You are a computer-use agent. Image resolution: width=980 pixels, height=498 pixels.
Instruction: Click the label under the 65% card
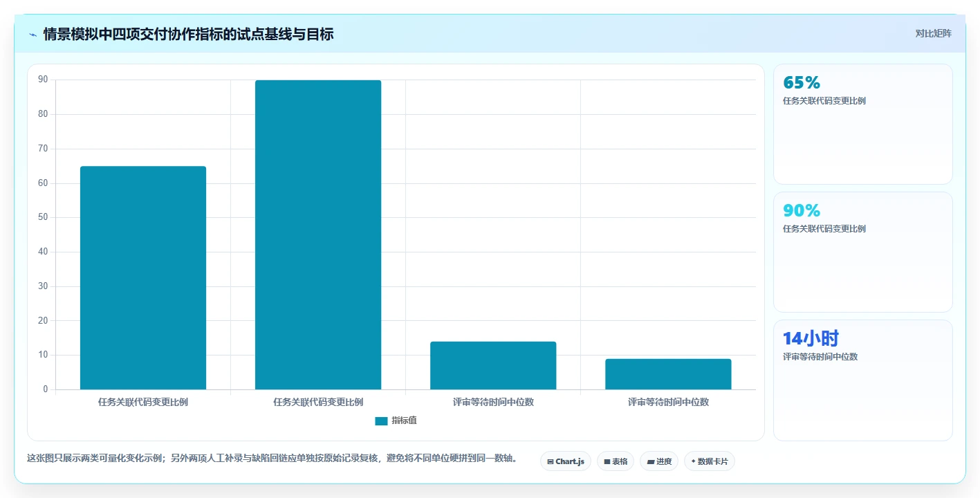824,101
